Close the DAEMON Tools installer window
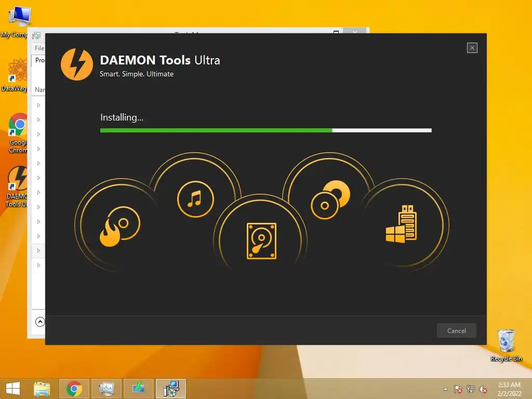The height and width of the screenshot is (399, 532). [x=472, y=48]
